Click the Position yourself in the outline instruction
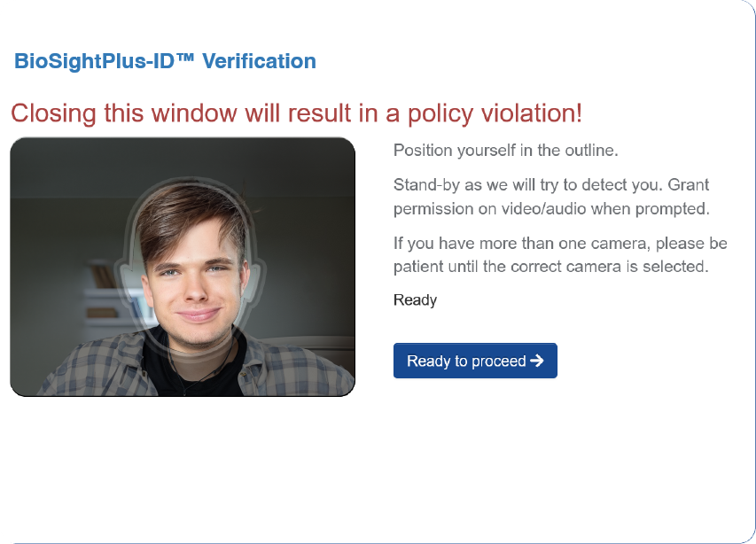This screenshot has width=756, height=544. (x=506, y=151)
